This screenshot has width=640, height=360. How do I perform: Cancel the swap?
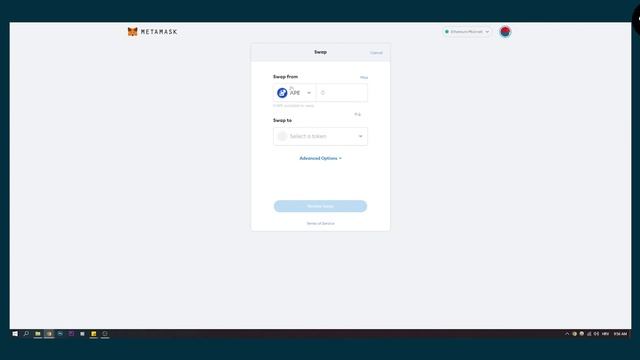376,53
